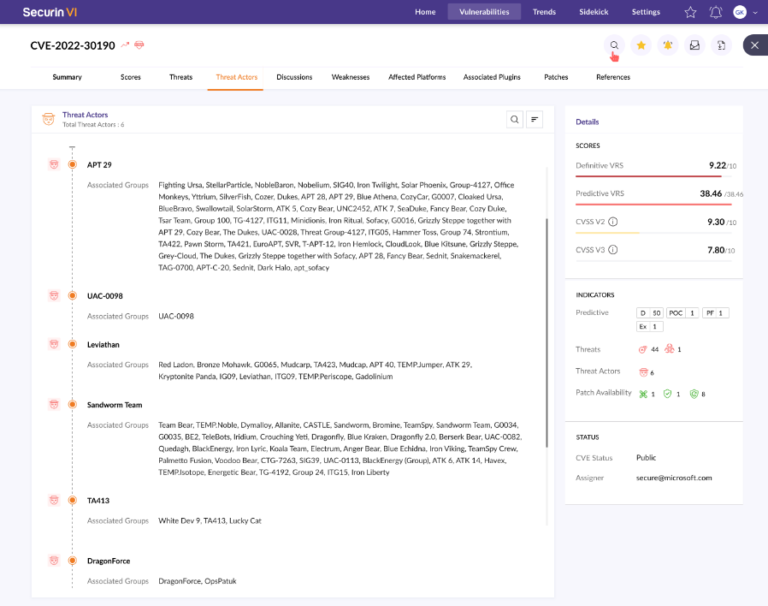Go to Sidekick in the top menu
Viewport: 768px width, 606px height.
pyautogui.click(x=594, y=12)
